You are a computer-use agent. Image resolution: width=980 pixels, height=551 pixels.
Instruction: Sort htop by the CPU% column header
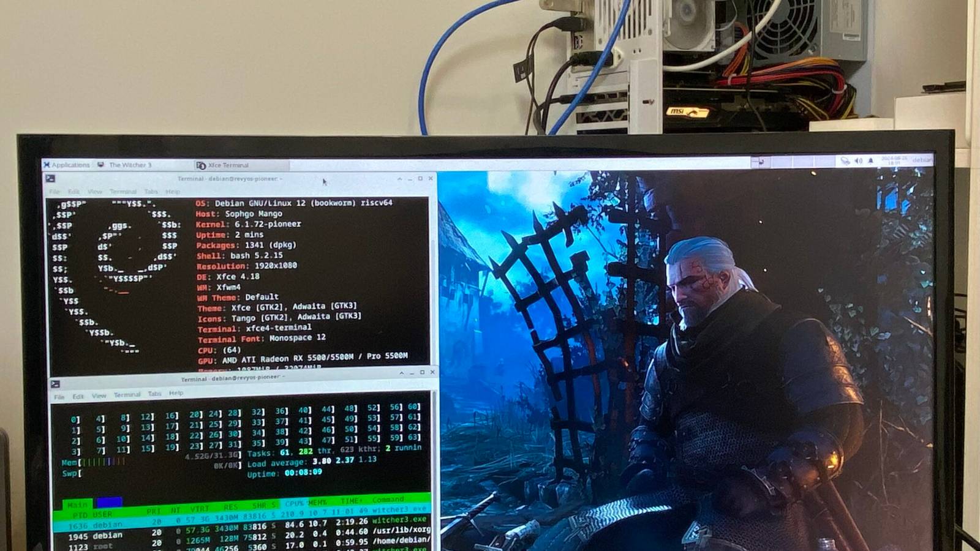pyautogui.click(x=294, y=503)
